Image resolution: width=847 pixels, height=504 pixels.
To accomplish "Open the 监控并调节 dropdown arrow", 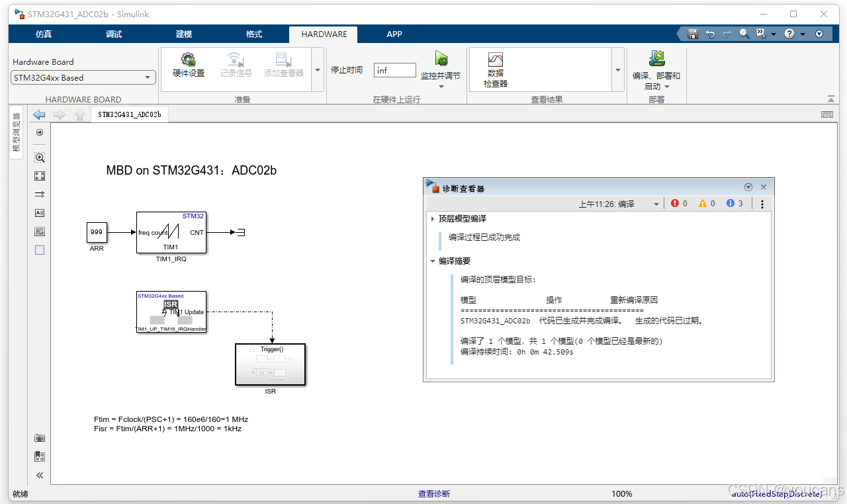I will coord(441,87).
